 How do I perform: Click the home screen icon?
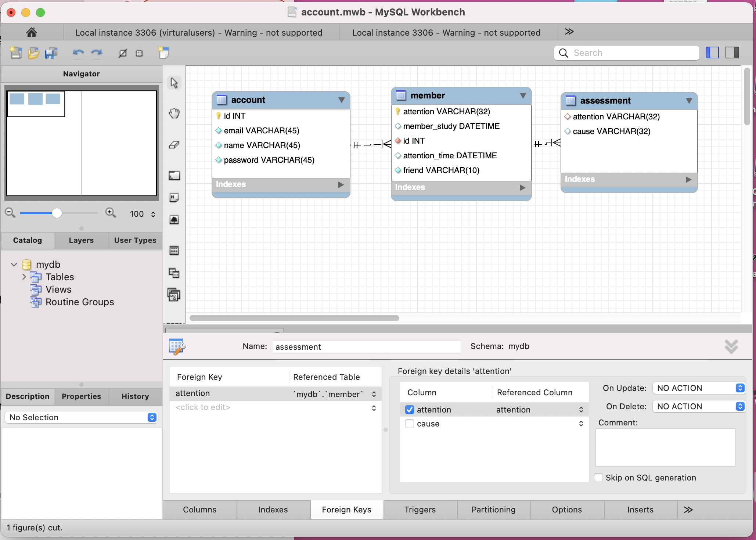click(x=32, y=32)
